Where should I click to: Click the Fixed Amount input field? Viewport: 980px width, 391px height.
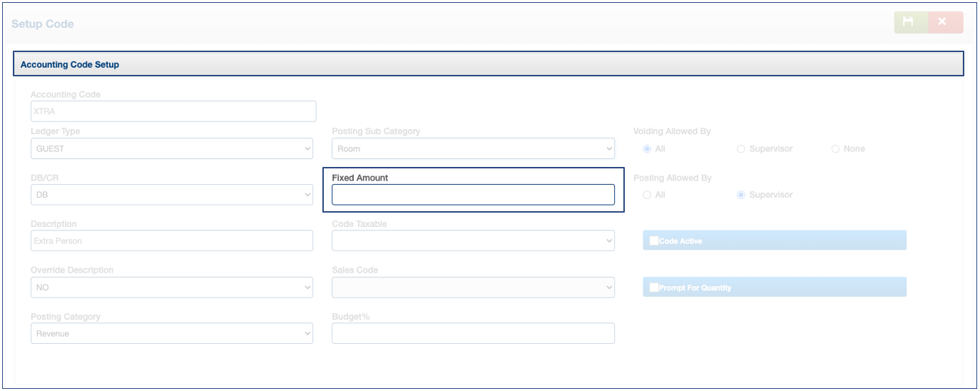coord(473,195)
